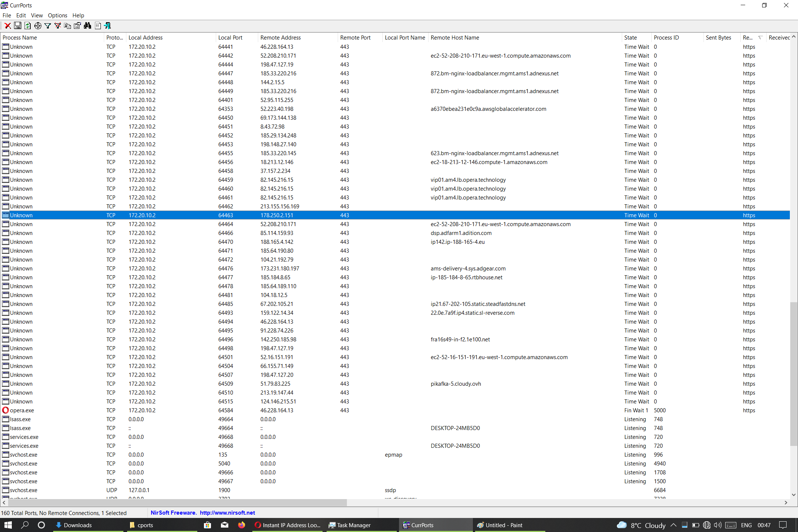Open the File menu

coord(7,15)
